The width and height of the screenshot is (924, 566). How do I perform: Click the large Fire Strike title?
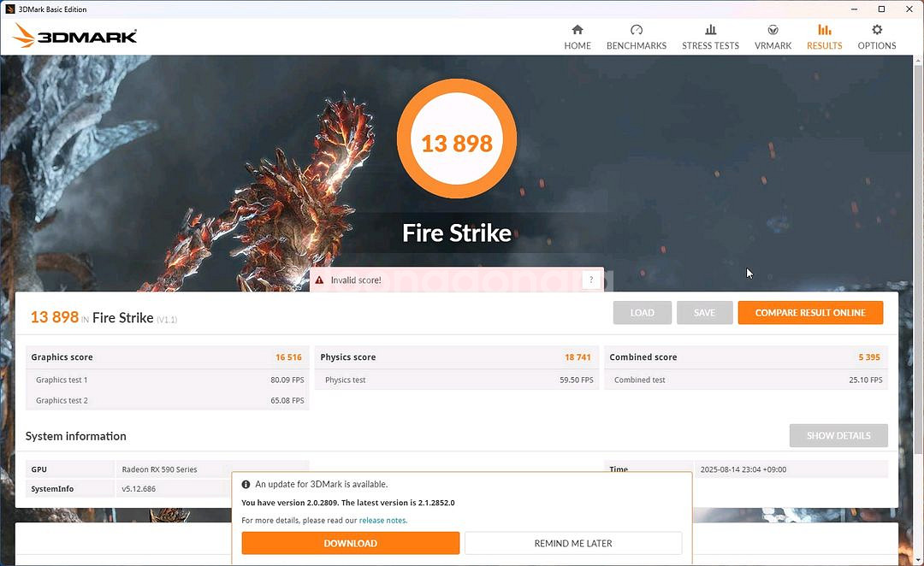pos(457,233)
